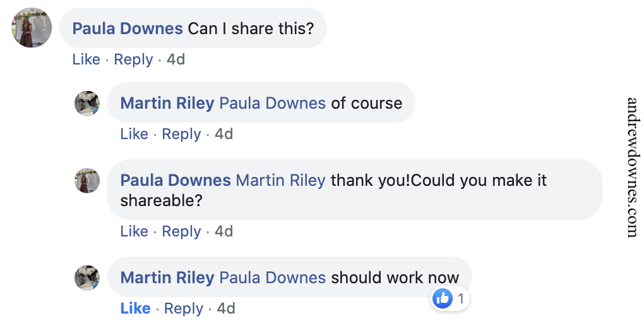Like the 'Could you make it shareable?' reply

[134, 231]
